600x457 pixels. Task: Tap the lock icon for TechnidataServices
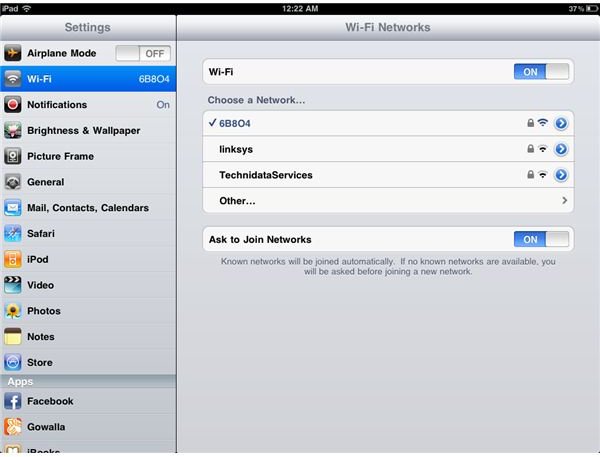530,175
